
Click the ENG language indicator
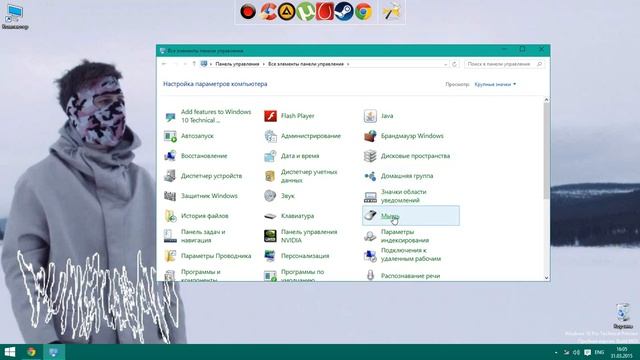tap(599, 352)
